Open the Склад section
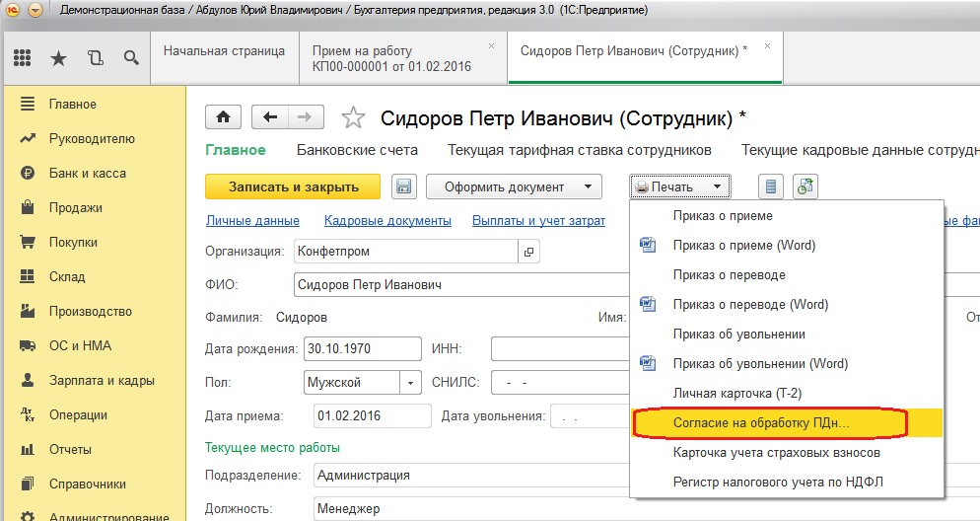This screenshot has width=980, height=521. [x=67, y=276]
